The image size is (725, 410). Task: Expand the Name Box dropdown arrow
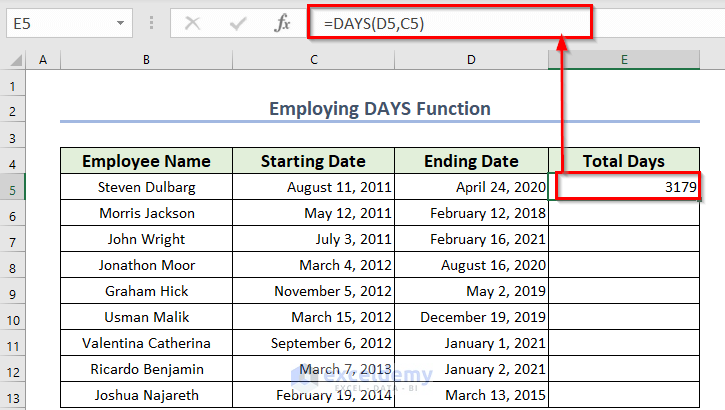click(122, 23)
